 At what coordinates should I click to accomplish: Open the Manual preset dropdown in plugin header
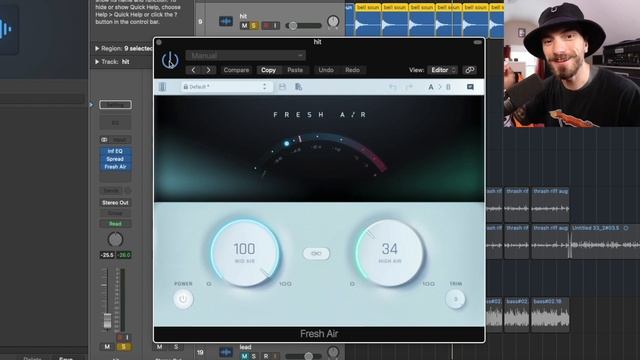click(x=246, y=55)
